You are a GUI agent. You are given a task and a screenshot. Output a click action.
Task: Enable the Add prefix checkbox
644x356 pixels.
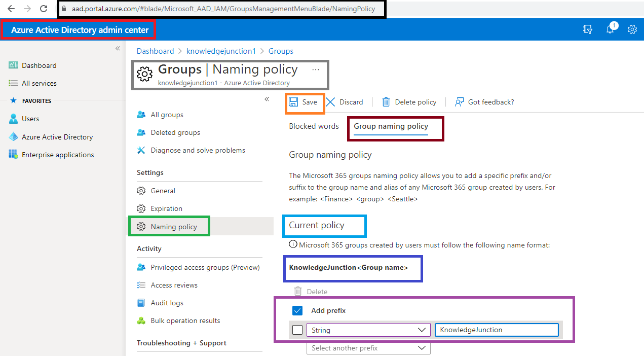(x=297, y=310)
